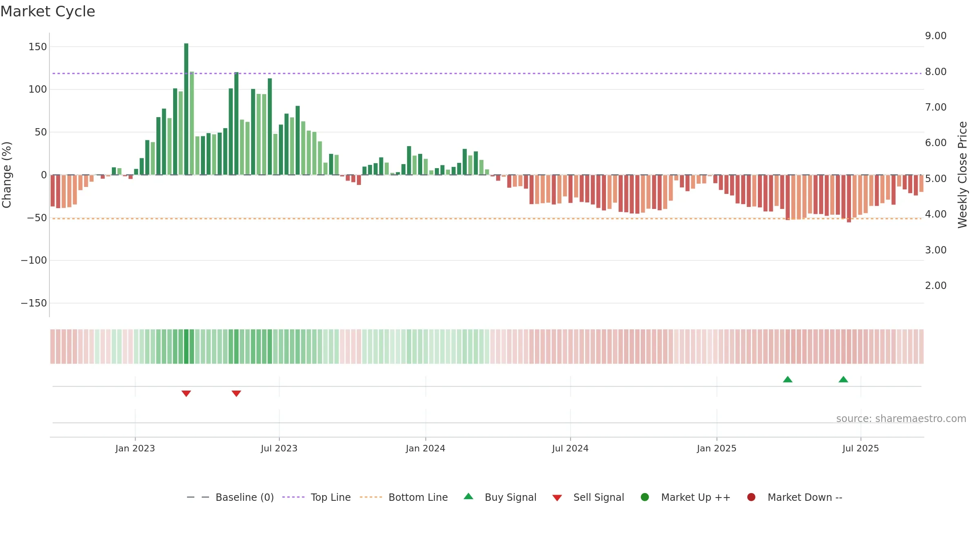
Task: Toggle Buy Signal in the legend
Action: click(500, 497)
